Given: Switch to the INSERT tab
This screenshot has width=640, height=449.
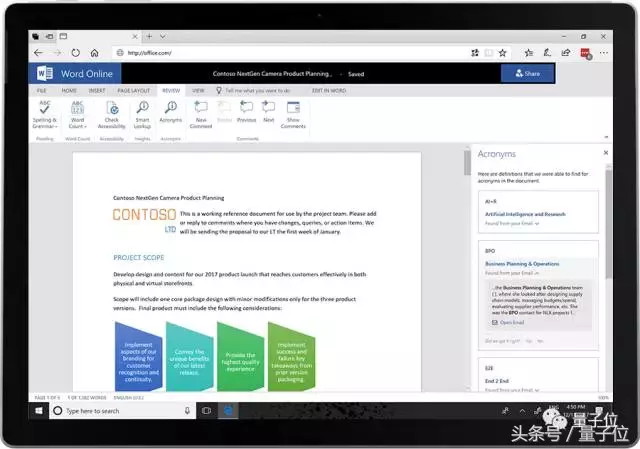Looking at the screenshot, I should pyautogui.click(x=97, y=90).
